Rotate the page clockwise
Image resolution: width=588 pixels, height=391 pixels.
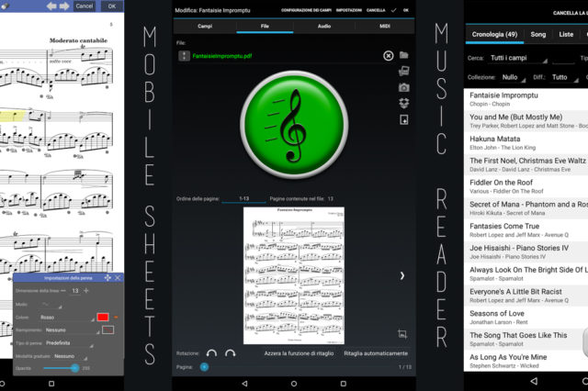[x=231, y=353]
